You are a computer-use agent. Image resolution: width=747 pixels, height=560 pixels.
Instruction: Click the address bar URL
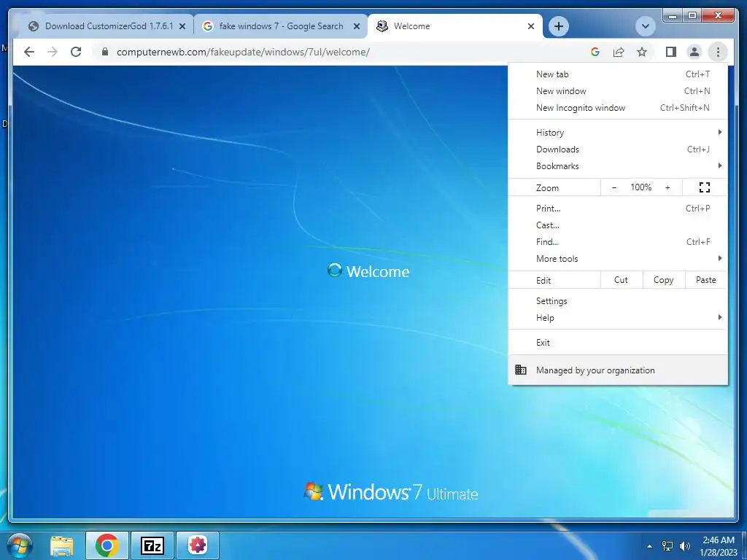pos(243,52)
